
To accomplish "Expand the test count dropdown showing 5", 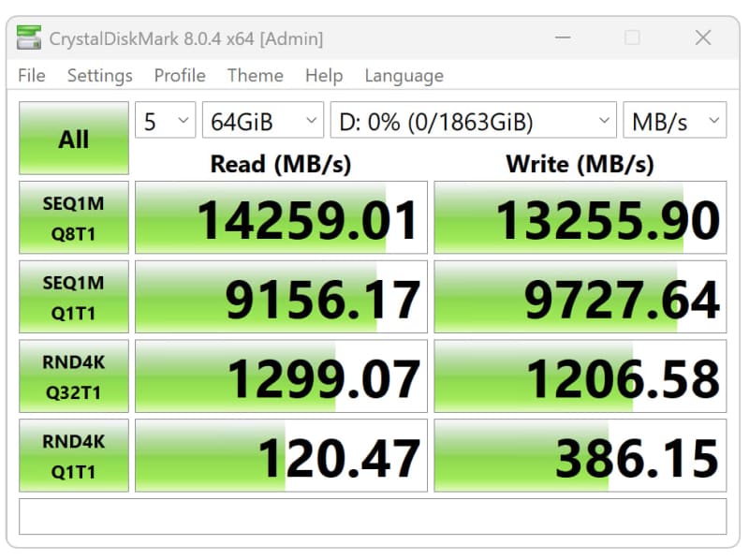I will pos(165,121).
